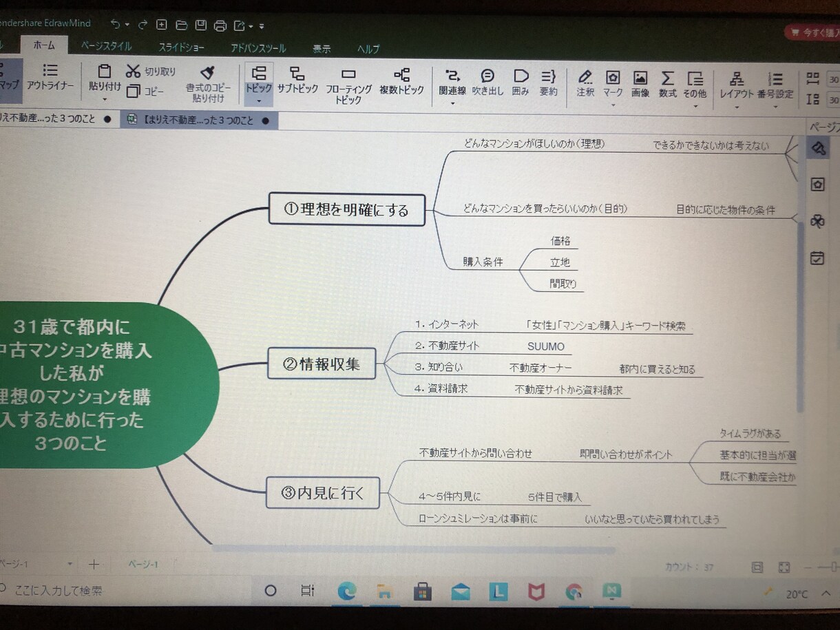Click the Save icon in title bar
Screen dimensions: 840x630
pos(200,25)
